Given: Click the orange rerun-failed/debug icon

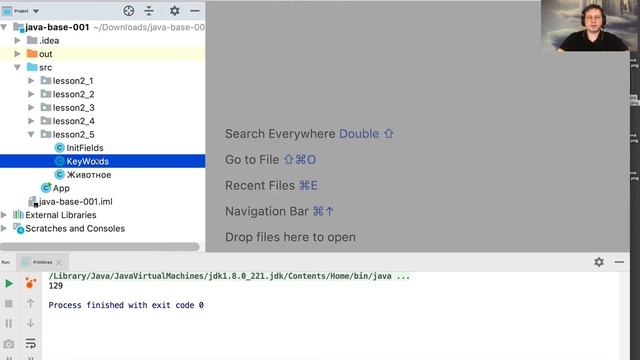Looking at the screenshot, I should [x=30, y=283].
